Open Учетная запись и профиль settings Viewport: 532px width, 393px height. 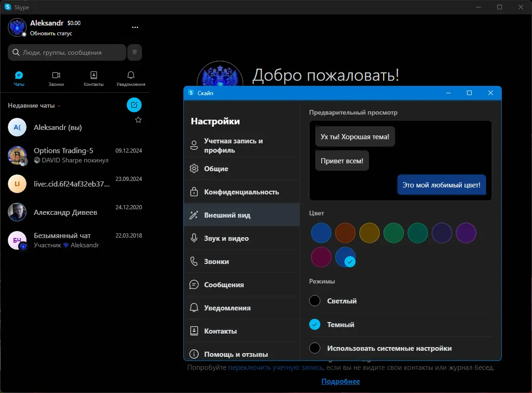point(242,146)
